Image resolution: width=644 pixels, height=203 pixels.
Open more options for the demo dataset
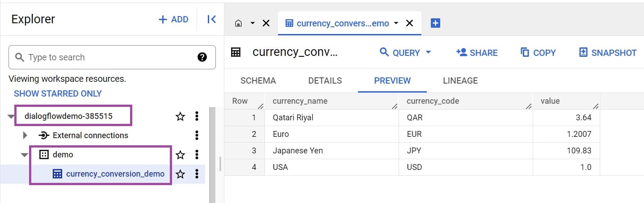197,155
